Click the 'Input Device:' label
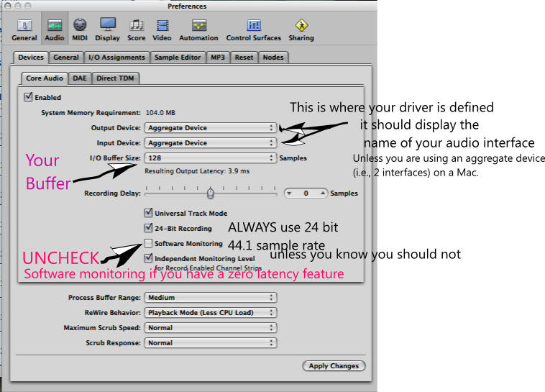This screenshot has height=392, width=545. [119, 143]
